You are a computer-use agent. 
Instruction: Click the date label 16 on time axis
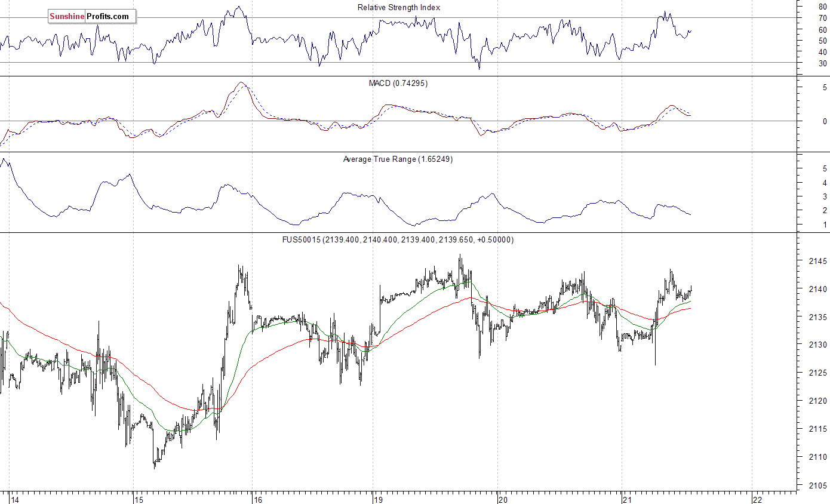click(x=257, y=500)
